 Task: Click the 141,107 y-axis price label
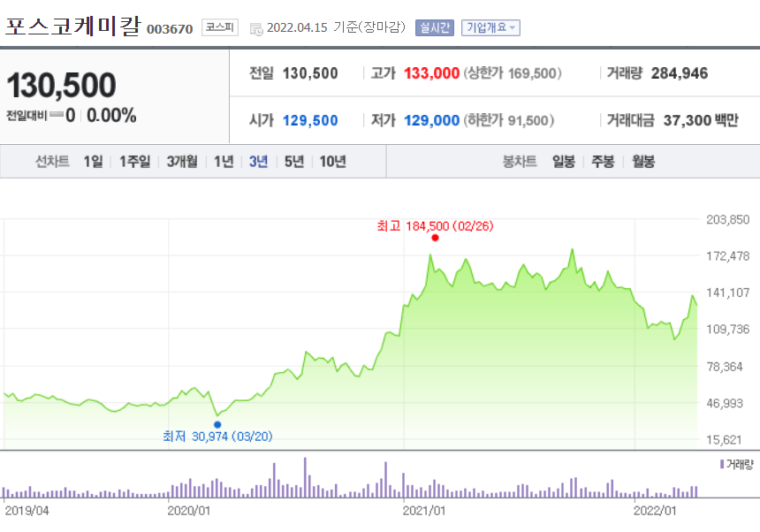click(x=728, y=293)
